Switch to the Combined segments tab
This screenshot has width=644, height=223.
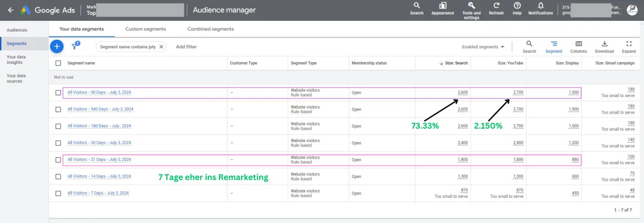click(x=210, y=29)
